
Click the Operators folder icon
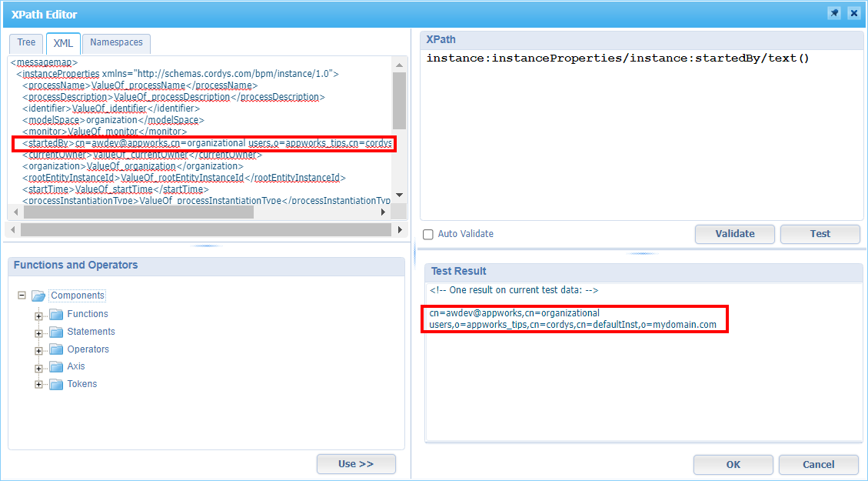tap(56, 349)
